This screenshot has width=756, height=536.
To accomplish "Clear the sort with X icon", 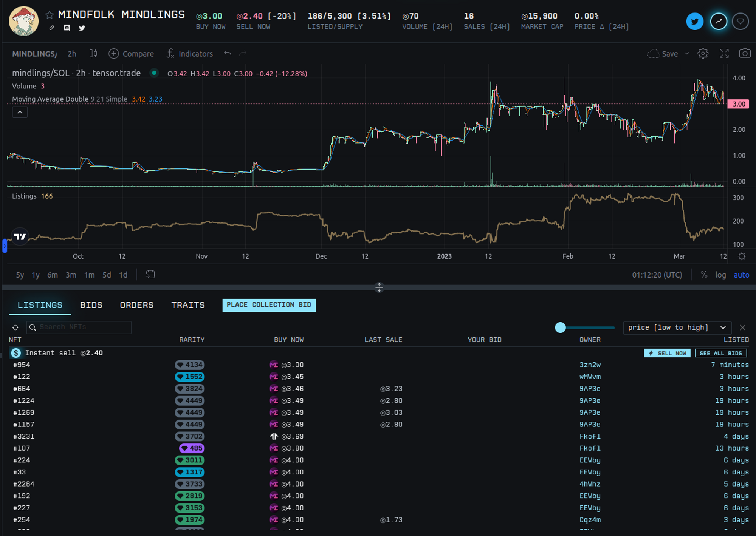I will [x=742, y=327].
